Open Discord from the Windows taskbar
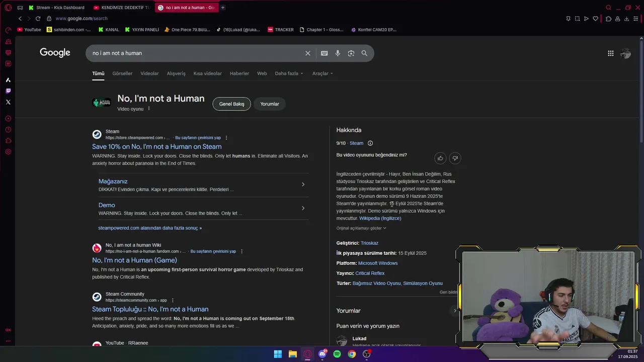Viewport: 644px width, 362px height. tap(323, 354)
